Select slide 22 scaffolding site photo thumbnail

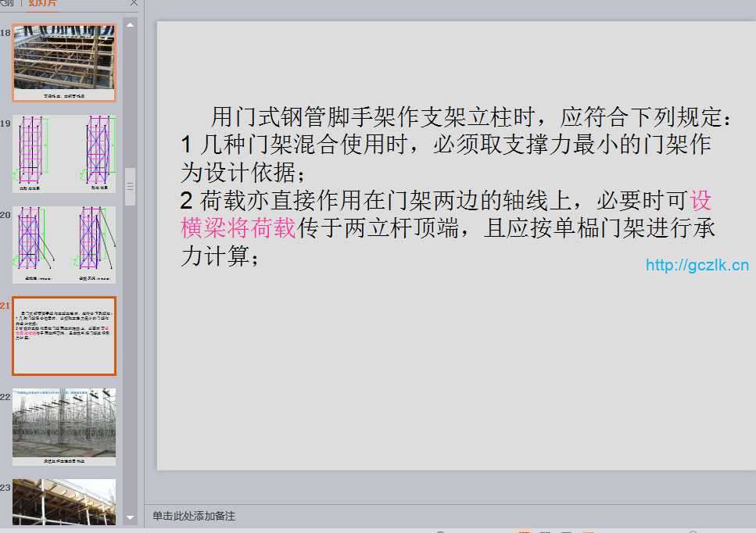tap(64, 427)
